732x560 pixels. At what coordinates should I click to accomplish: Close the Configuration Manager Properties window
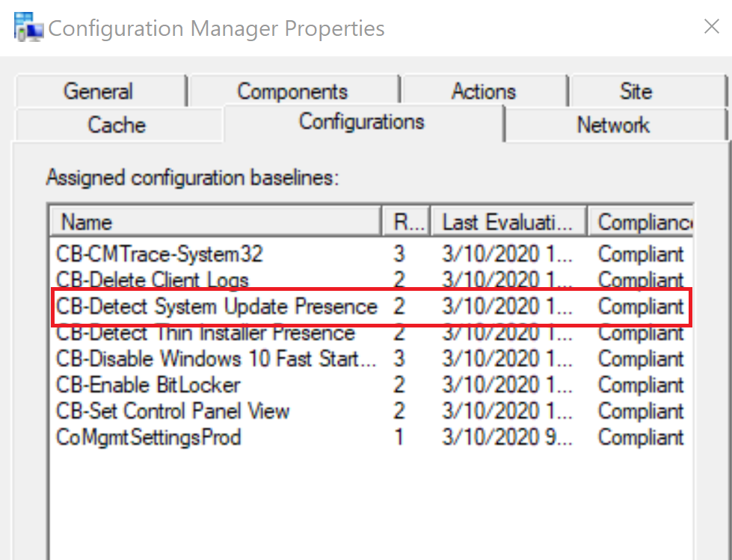click(x=711, y=28)
